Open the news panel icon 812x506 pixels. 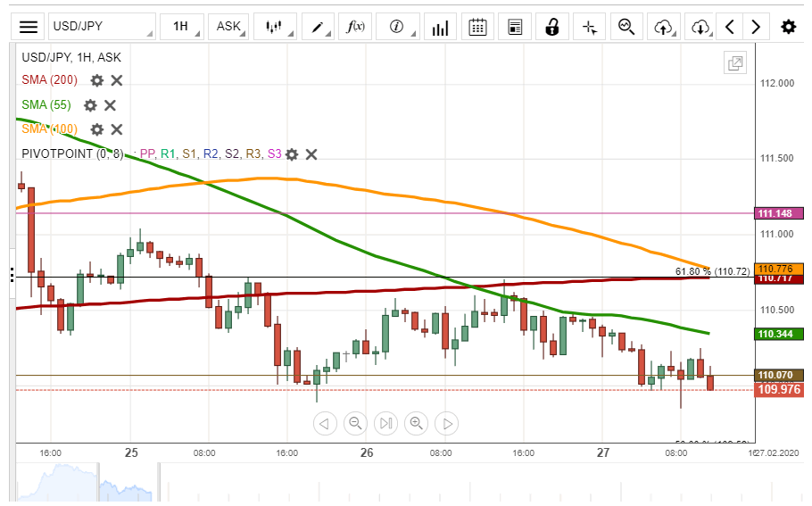(x=515, y=27)
